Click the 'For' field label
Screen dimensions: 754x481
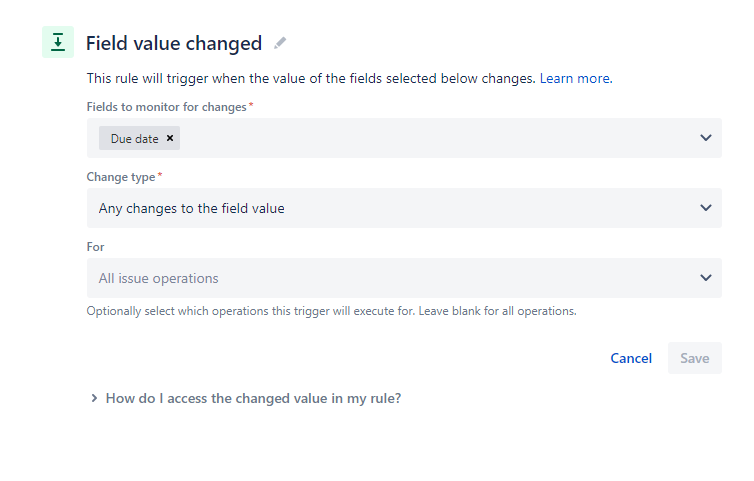click(95, 247)
